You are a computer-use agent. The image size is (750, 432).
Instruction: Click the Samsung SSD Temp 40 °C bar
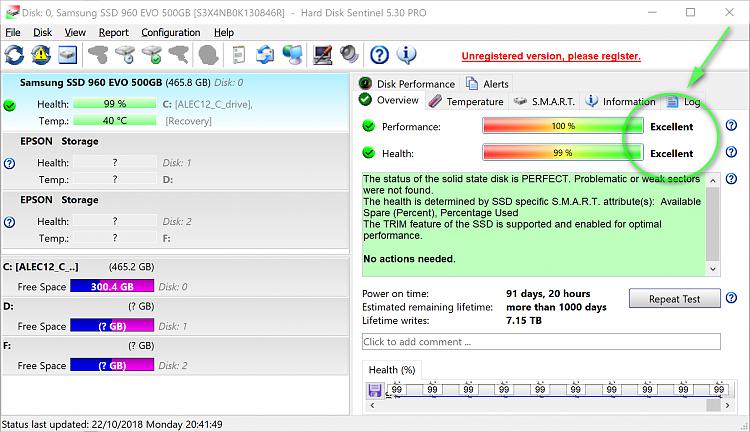115,121
